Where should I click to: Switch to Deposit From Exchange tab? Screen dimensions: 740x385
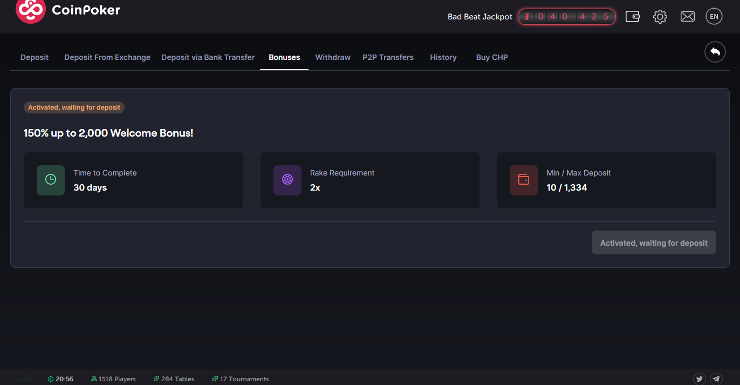click(107, 57)
